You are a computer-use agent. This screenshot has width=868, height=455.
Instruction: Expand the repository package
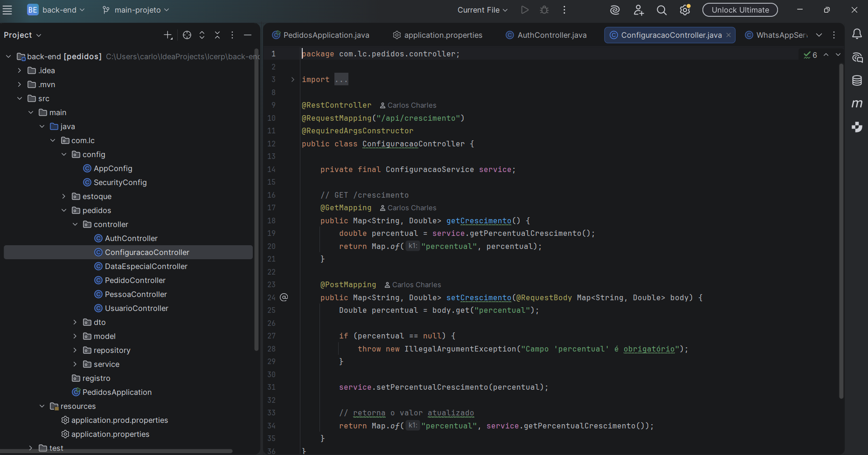coord(75,350)
